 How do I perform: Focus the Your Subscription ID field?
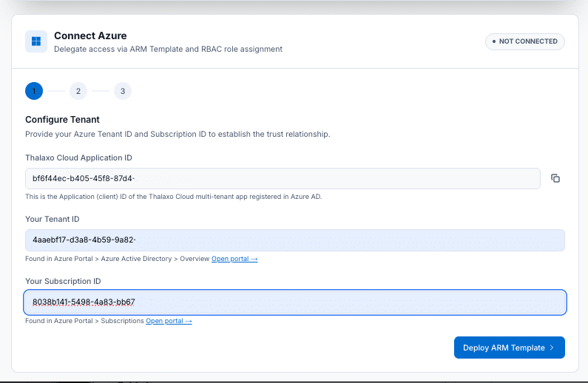point(295,302)
